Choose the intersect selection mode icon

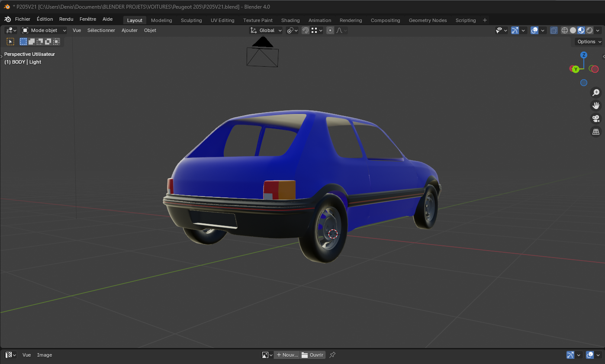coord(56,42)
